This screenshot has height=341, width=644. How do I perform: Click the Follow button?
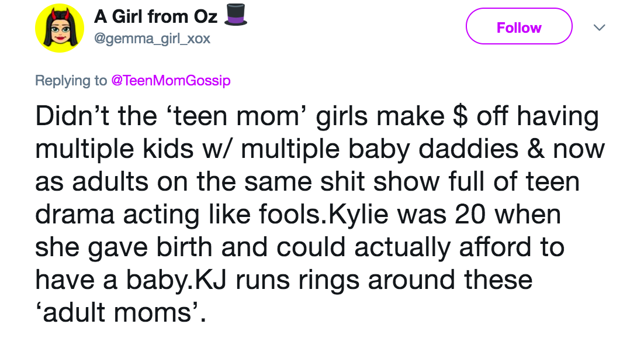518,27
